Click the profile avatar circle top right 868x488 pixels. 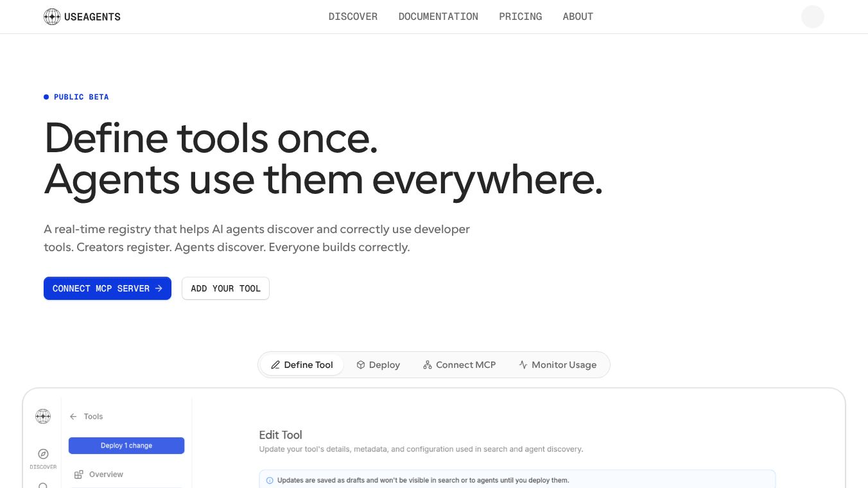tap(813, 17)
